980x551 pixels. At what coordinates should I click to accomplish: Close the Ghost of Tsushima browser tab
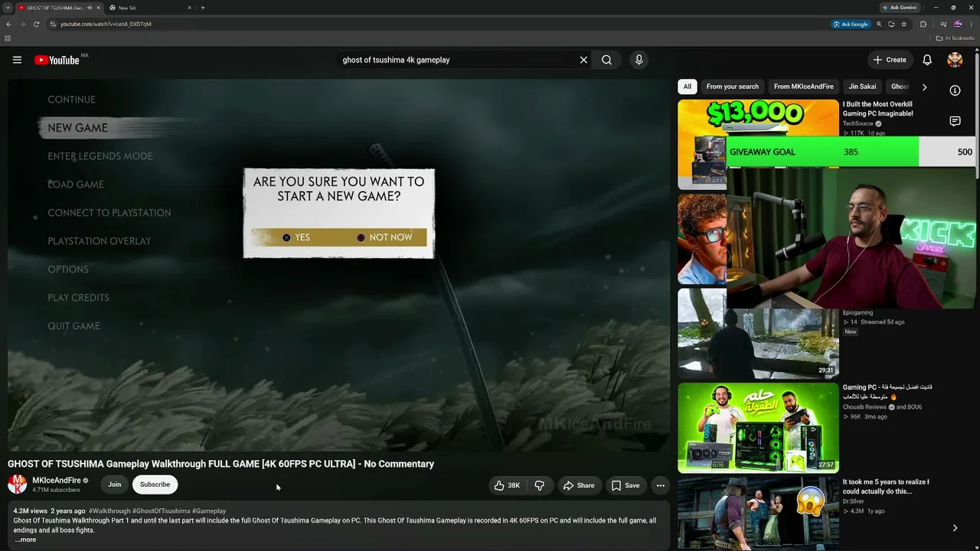point(98,8)
